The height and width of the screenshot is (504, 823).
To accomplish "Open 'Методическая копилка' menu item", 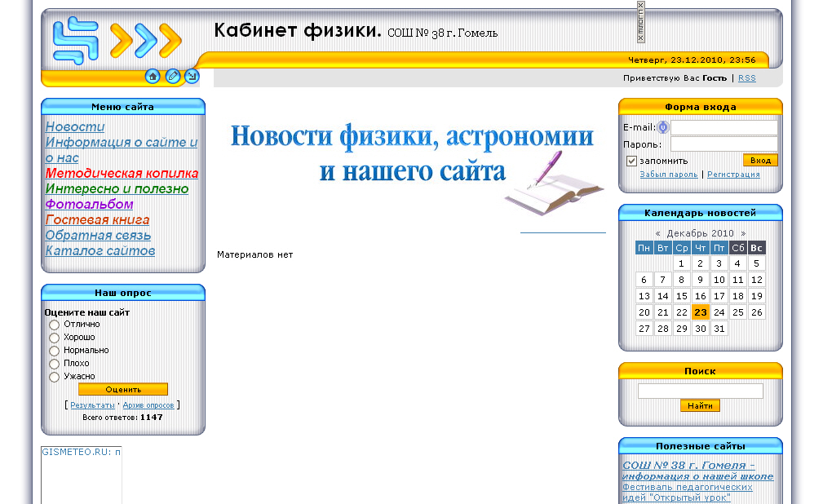I will (x=122, y=174).
